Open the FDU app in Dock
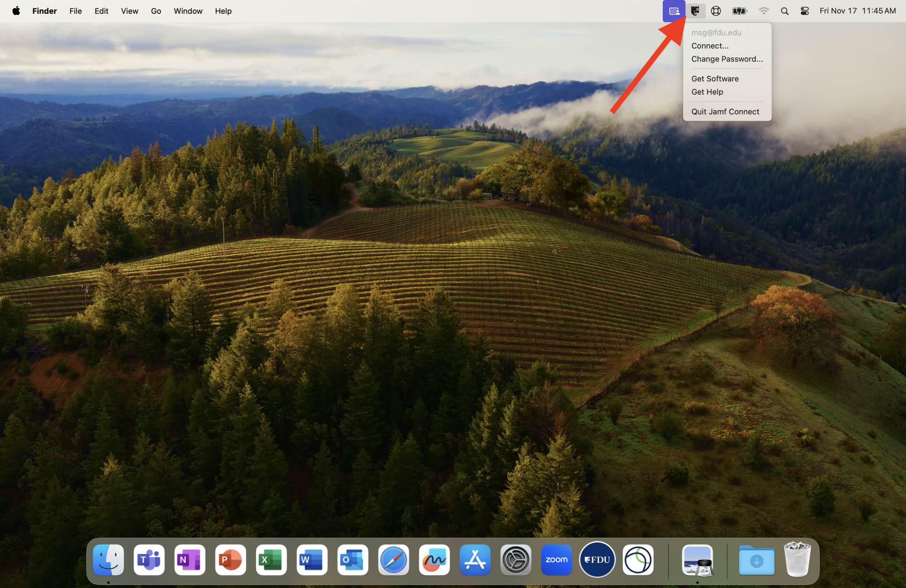Image resolution: width=906 pixels, height=588 pixels. (x=597, y=560)
